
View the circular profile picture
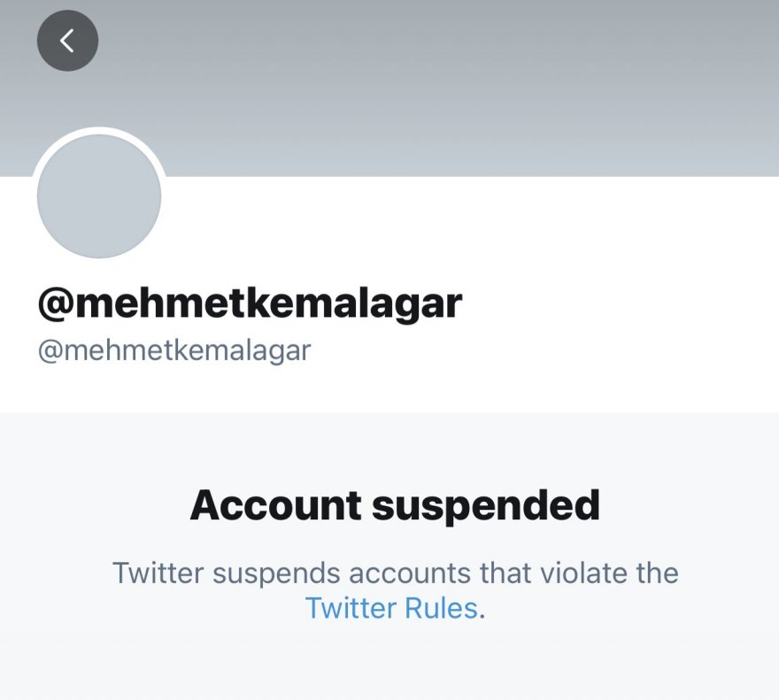tap(99, 196)
